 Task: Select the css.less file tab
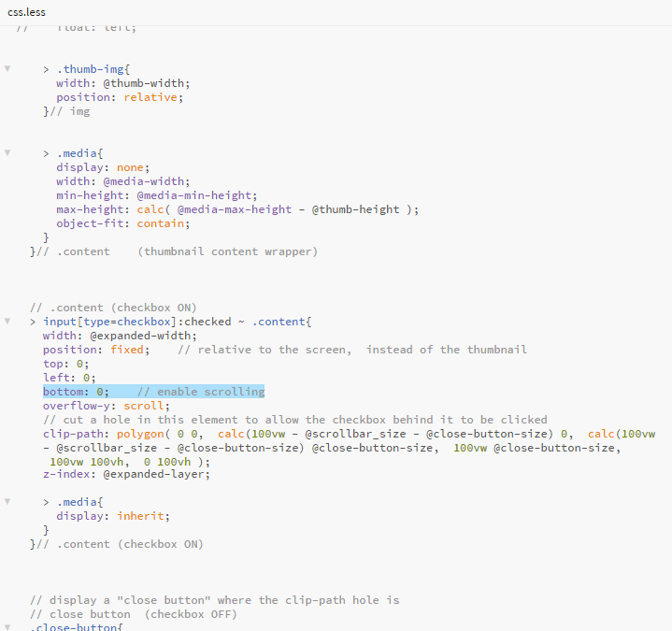click(x=26, y=12)
